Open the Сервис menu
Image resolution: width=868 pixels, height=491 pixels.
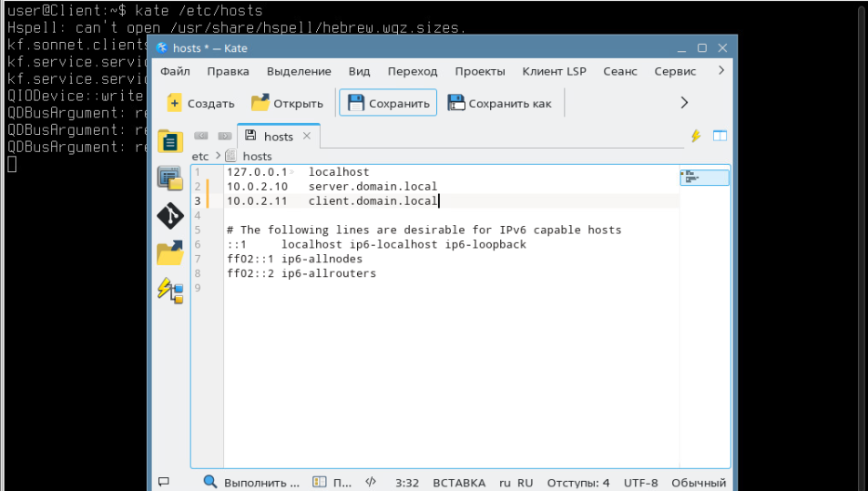(x=675, y=71)
